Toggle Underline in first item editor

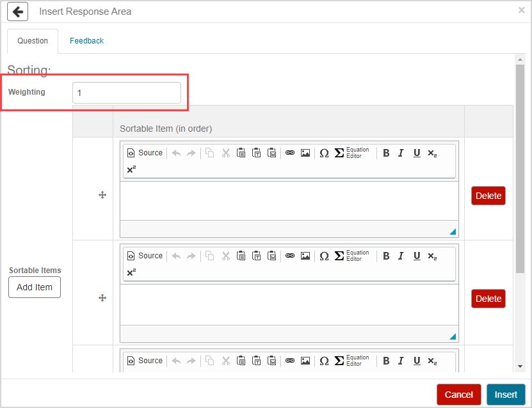pos(417,153)
